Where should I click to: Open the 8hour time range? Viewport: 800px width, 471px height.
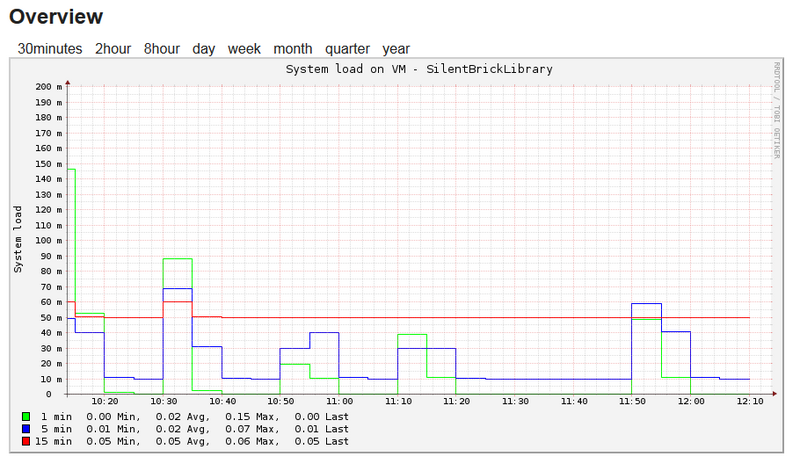tap(162, 48)
